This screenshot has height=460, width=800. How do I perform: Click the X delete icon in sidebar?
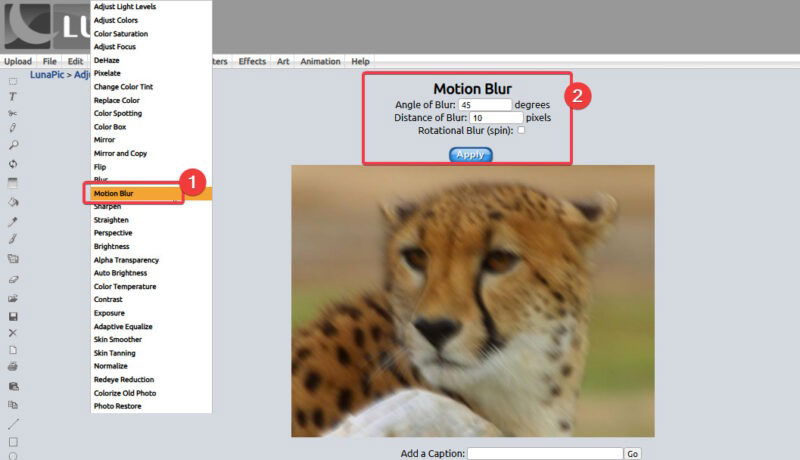13,332
